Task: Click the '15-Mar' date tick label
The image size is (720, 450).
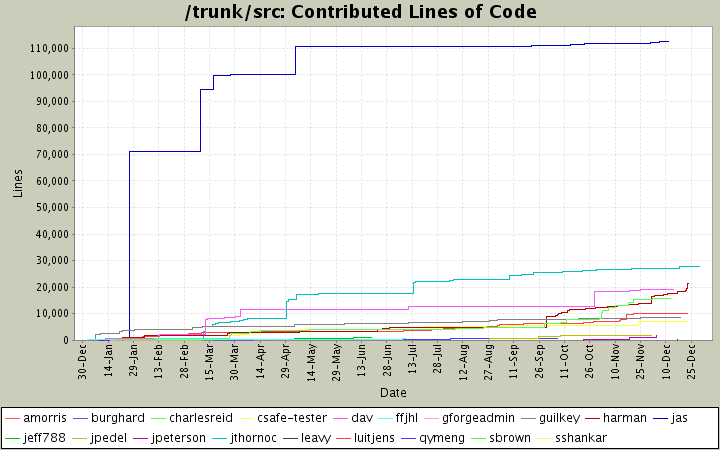Action: coord(210,362)
